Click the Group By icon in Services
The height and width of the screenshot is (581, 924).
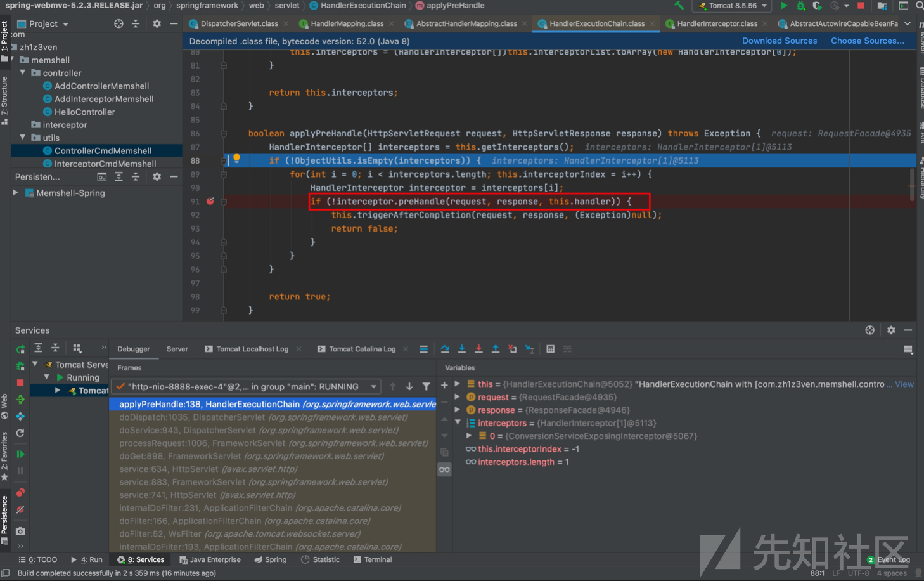pyautogui.click(x=77, y=348)
